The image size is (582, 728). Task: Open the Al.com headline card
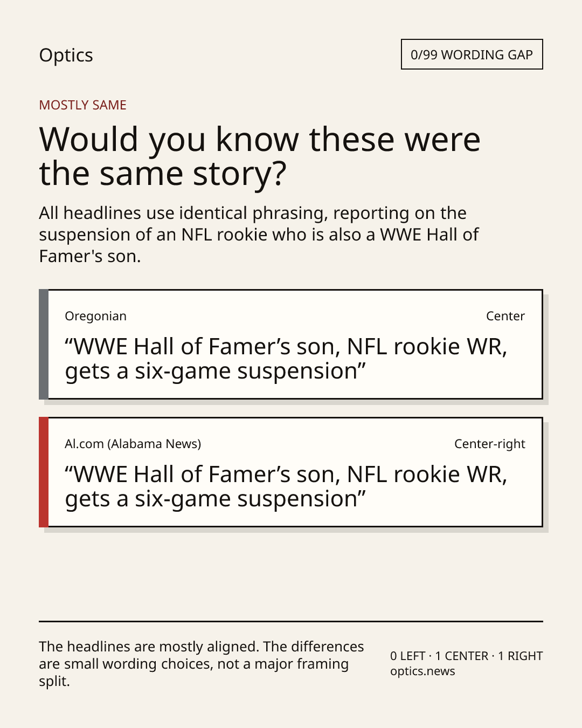coord(291,472)
